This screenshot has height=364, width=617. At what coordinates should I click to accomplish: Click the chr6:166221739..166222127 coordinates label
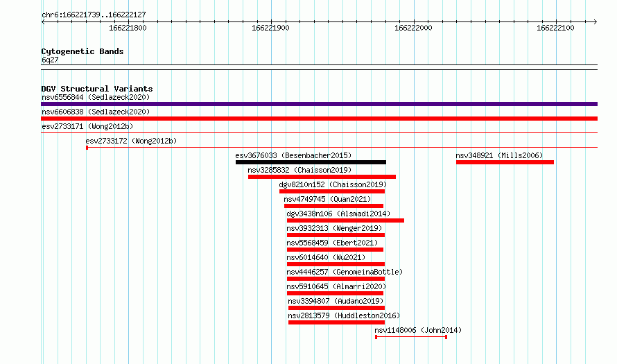94,15
